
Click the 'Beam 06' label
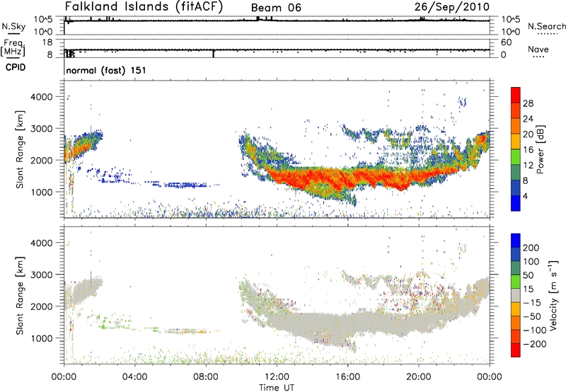(276, 8)
